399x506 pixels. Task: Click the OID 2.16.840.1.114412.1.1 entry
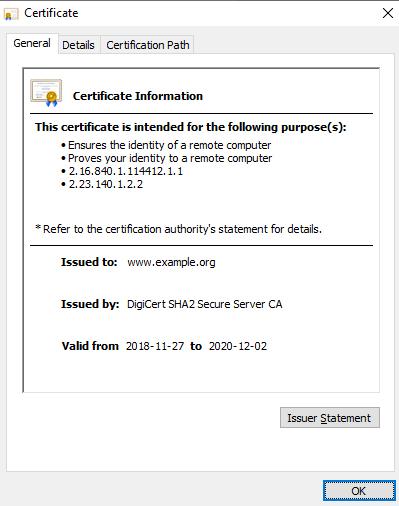click(x=126, y=171)
